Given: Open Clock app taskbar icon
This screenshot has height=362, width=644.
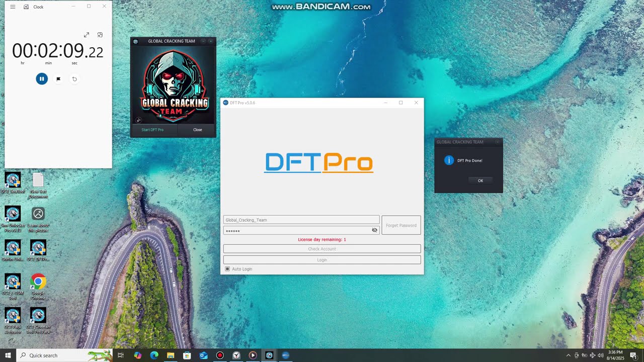Looking at the screenshot, I should click(x=236, y=355).
